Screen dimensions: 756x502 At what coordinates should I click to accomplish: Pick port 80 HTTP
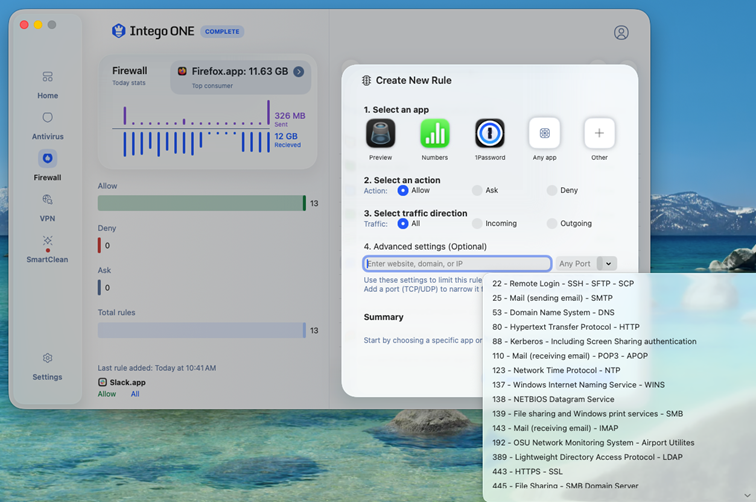566,327
